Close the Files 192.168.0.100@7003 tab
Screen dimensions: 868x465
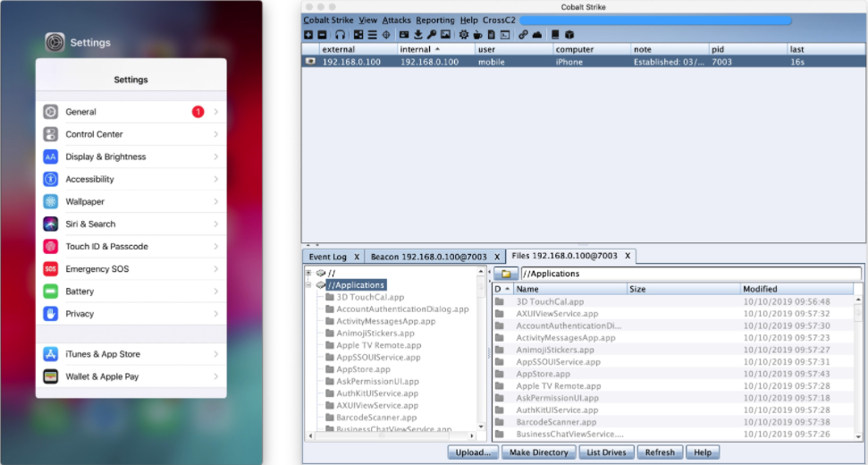[x=628, y=256]
